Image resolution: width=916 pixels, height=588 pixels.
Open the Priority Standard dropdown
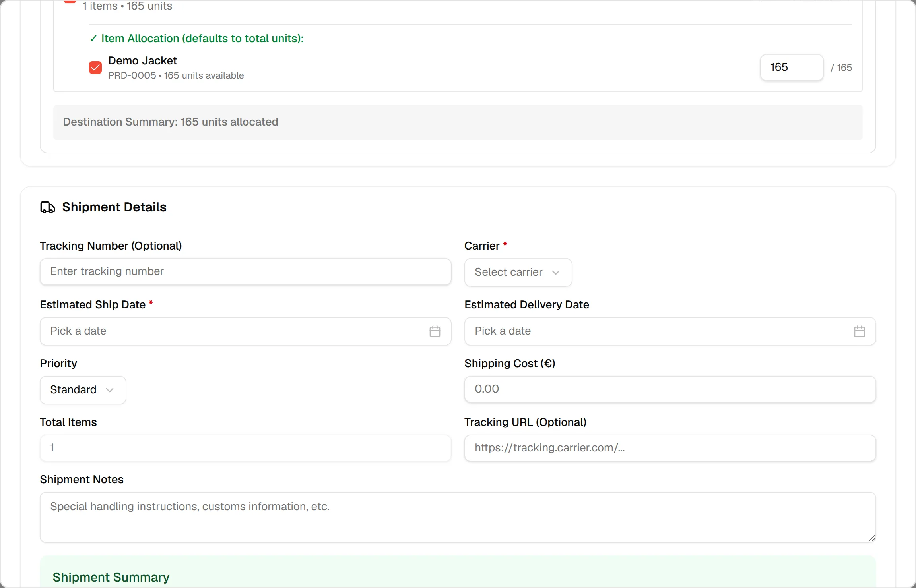83,390
